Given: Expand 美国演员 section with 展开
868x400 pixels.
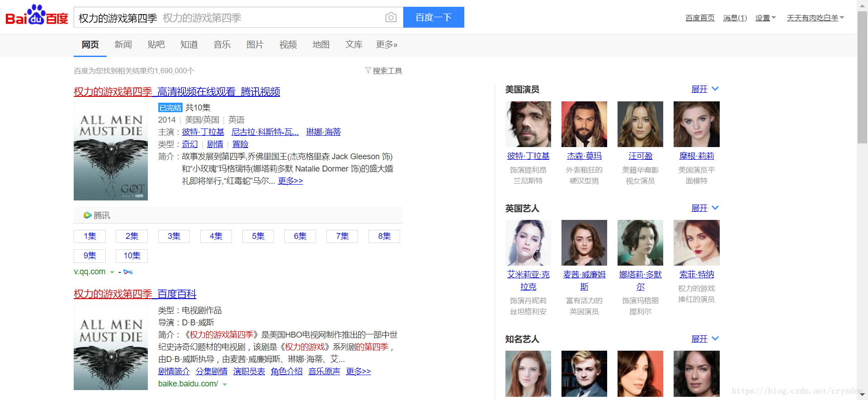Looking at the screenshot, I should (x=705, y=89).
